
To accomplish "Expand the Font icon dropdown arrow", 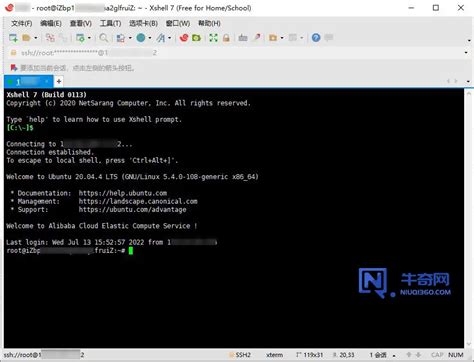I will pos(170,38).
